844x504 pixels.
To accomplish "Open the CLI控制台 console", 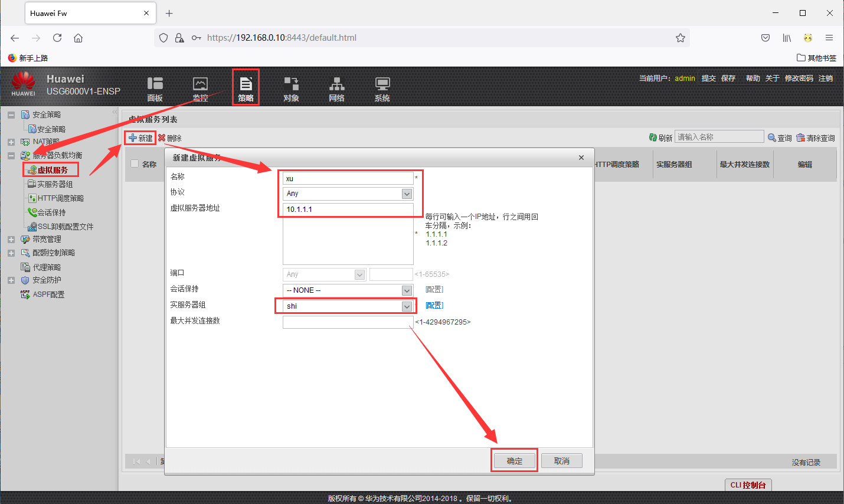I will [748, 485].
